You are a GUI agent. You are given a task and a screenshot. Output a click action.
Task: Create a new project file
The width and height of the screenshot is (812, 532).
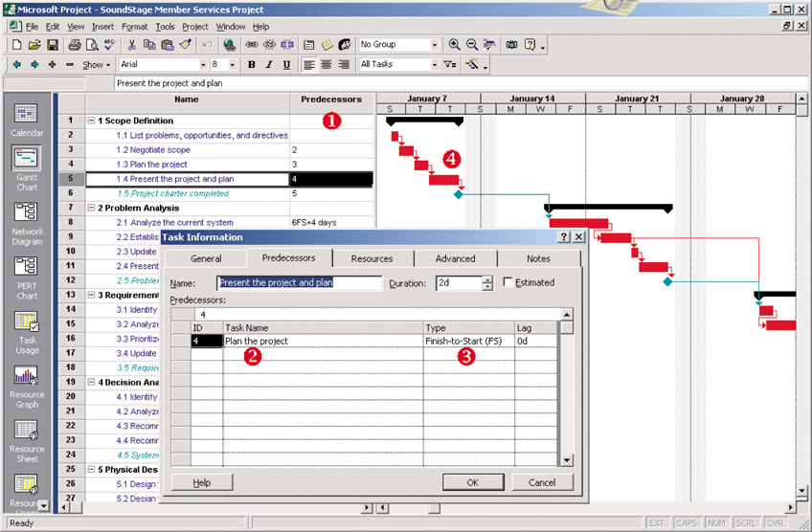click(x=16, y=45)
